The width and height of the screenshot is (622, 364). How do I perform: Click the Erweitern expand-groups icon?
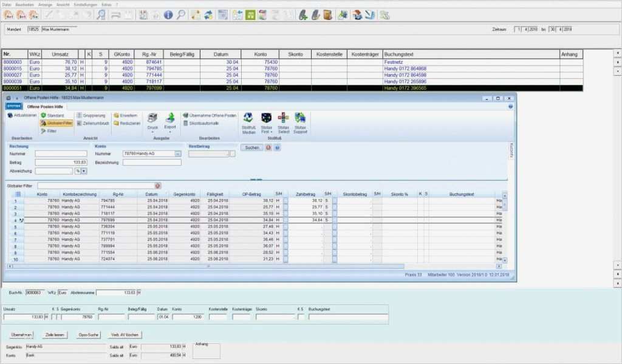coord(117,115)
